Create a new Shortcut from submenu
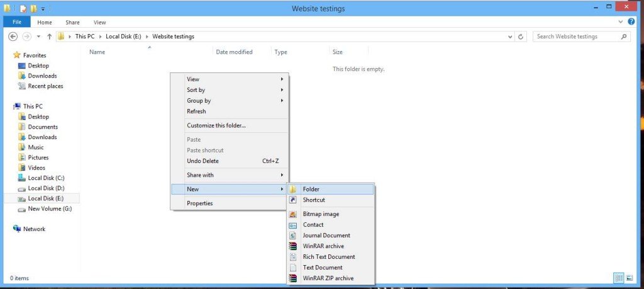 [x=331, y=200]
